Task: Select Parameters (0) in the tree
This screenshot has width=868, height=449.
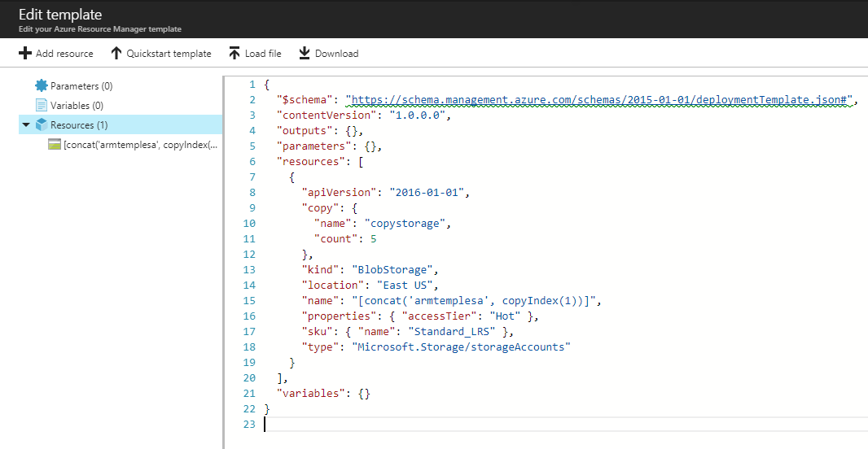Action: [x=81, y=86]
